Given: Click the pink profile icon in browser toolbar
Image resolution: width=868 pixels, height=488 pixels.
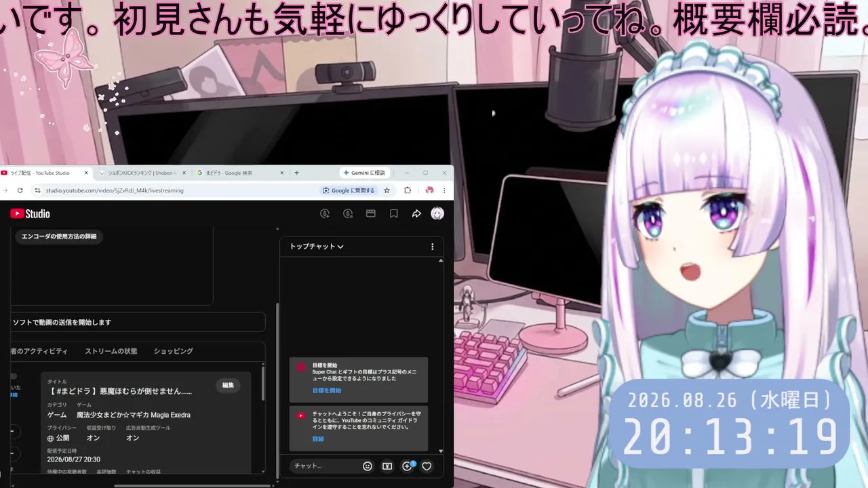Looking at the screenshot, I should tap(429, 190).
